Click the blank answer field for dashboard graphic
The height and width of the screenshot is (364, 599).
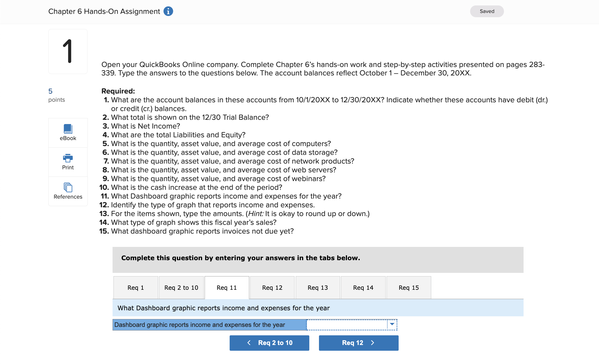(x=347, y=325)
